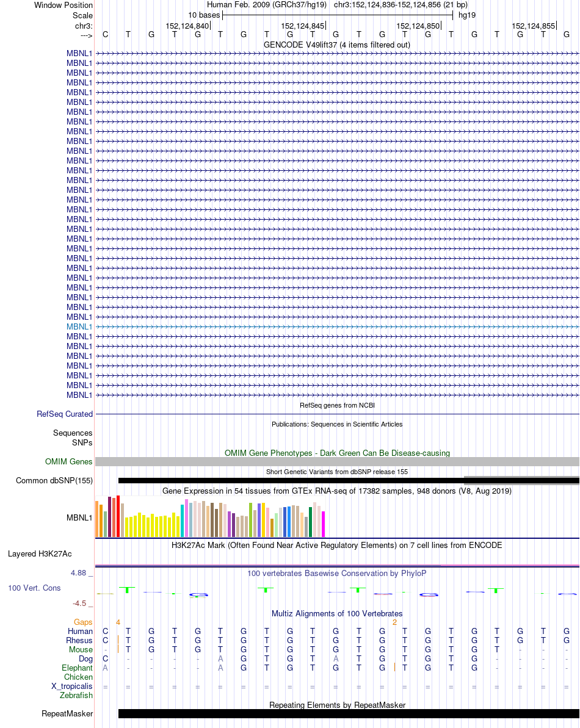
Task: Click the Zebrafish alignment row label
Action: [x=76, y=696]
